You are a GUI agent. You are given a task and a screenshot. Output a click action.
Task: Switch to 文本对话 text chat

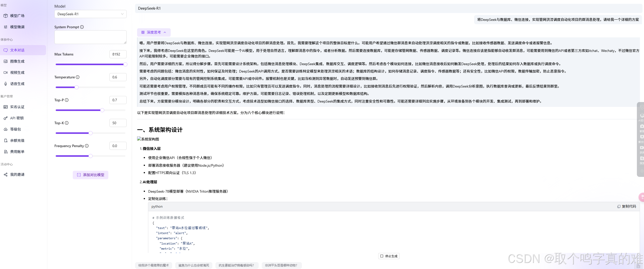click(17, 50)
